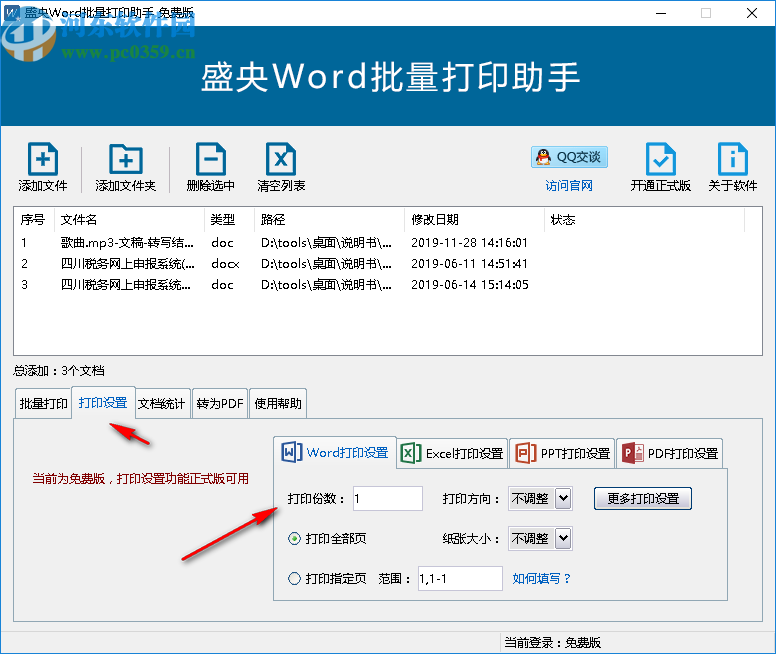Expand the 打印方向 dropdown
The width and height of the screenshot is (776, 654).
coord(563,498)
